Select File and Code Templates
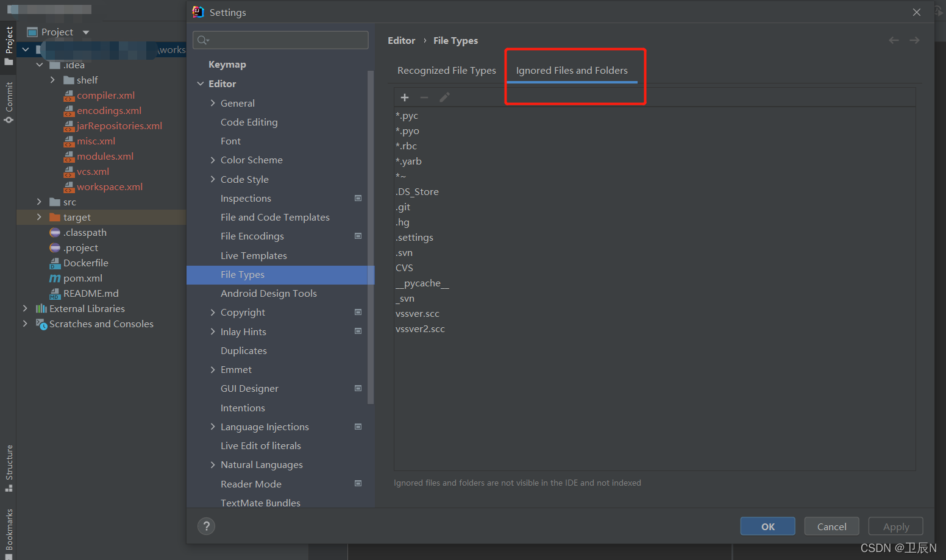This screenshot has height=560, width=946. click(275, 218)
